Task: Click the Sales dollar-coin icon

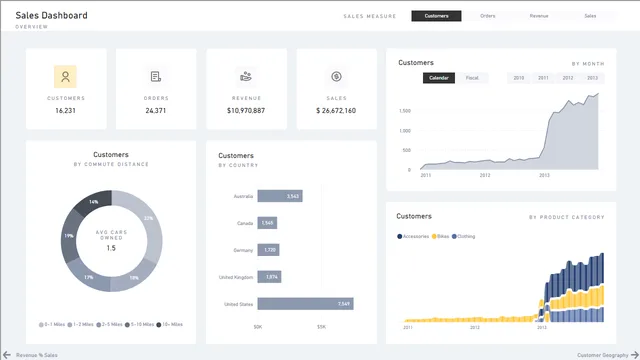Action: click(336, 76)
